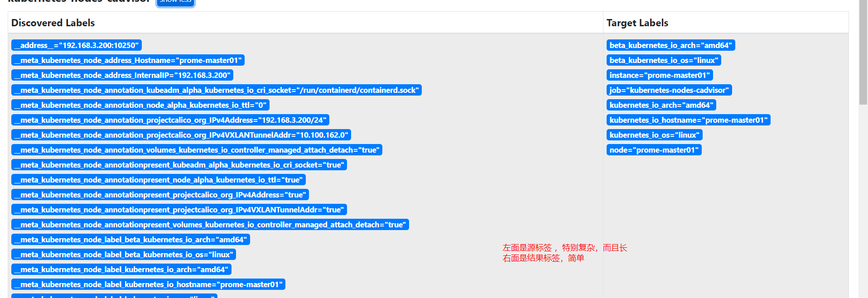Click the annotationpresent node_alpha_kubernetes_io_ttl="true" label
Viewport: 868px width, 298px height.
(159, 180)
